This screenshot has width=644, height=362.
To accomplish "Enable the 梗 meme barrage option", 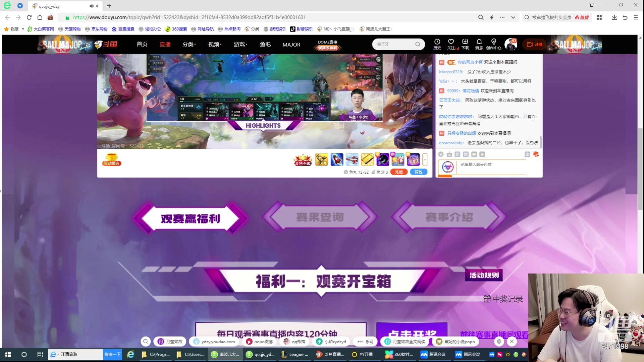I will pos(474,155).
